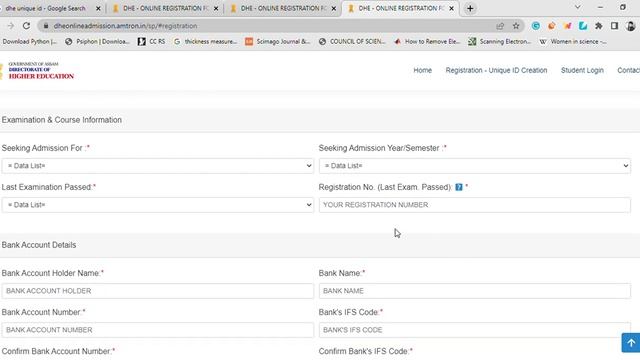This screenshot has width=640, height=360.
Task: Open the How to Remove Ele bookmark
Action: [427, 41]
